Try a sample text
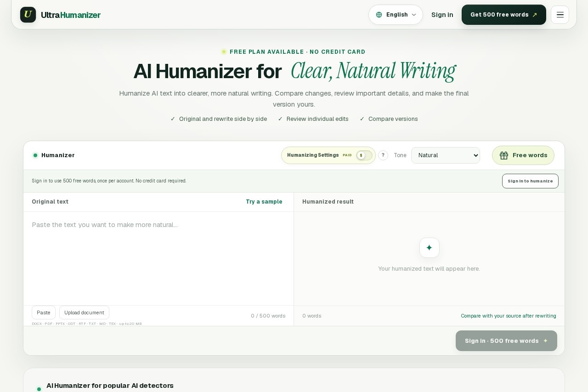The width and height of the screenshot is (588, 392). (x=264, y=202)
